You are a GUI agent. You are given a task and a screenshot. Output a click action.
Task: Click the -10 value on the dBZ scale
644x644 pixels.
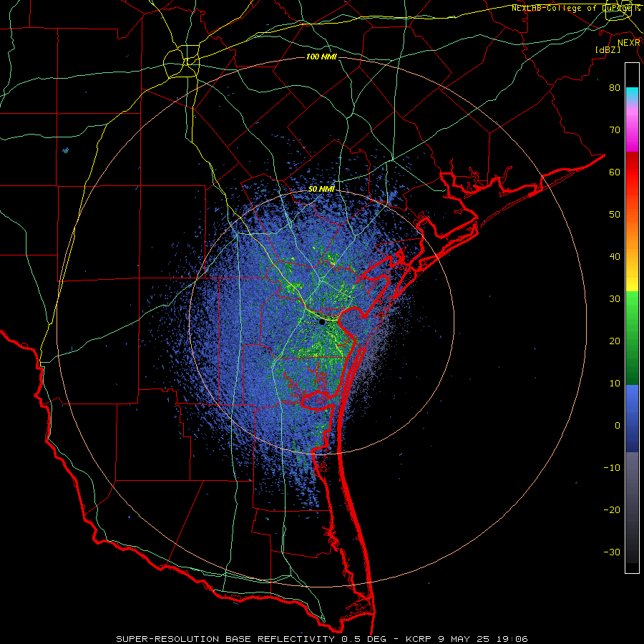pos(612,468)
